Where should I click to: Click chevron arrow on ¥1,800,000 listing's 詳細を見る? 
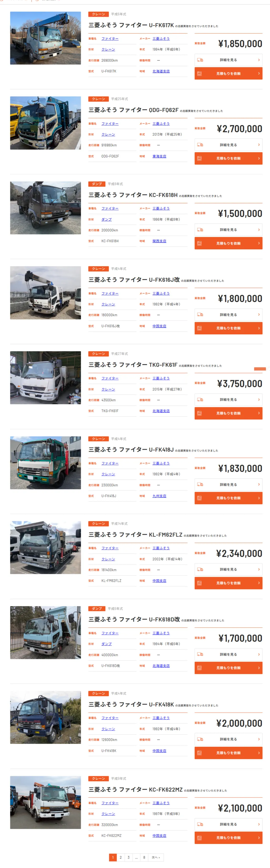pyautogui.click(x=259, y=315)
